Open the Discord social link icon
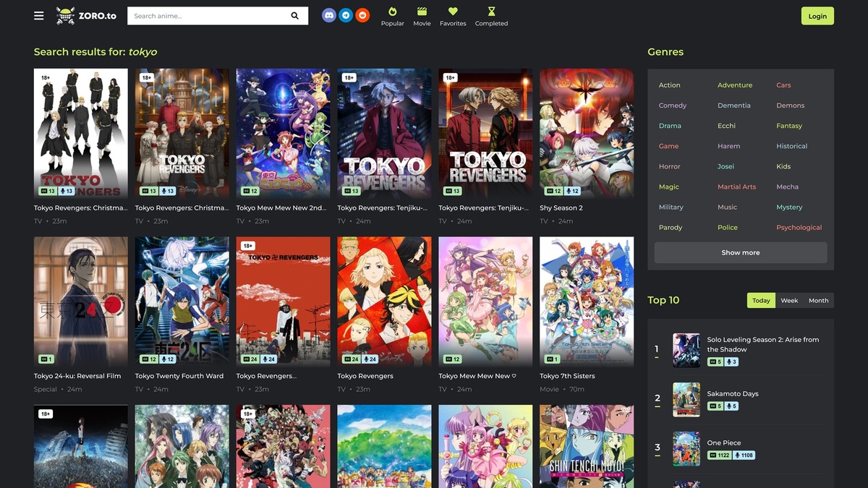Screen dimensions: 868x488 [329, 15]
